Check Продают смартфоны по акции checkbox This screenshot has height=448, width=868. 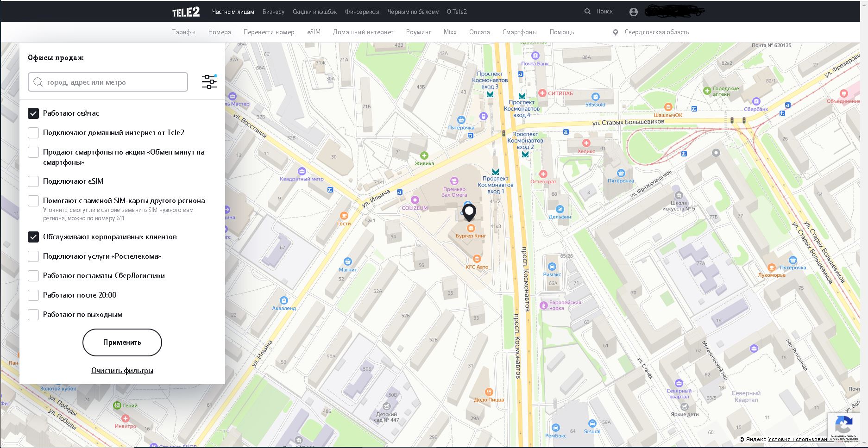(33, 152)
